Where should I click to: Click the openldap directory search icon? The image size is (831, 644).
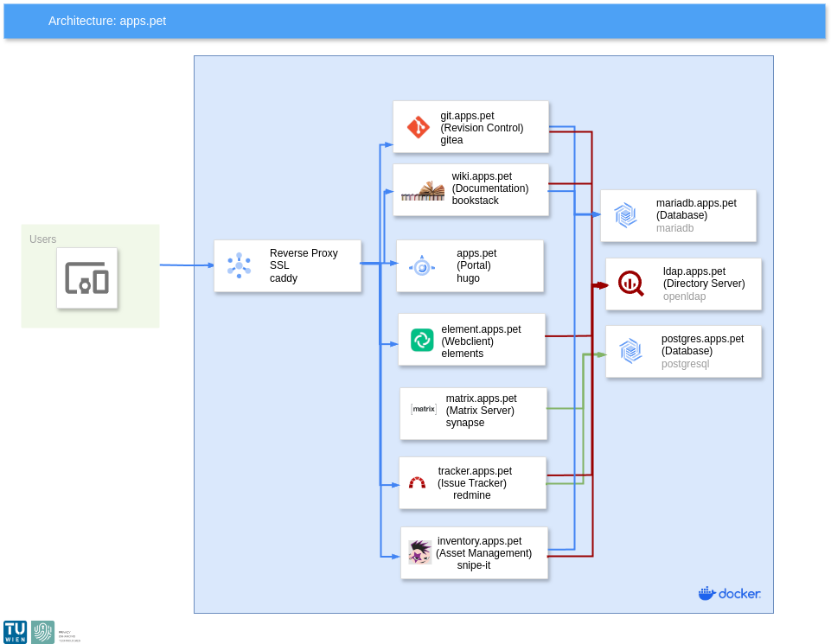tap(630, 284)
